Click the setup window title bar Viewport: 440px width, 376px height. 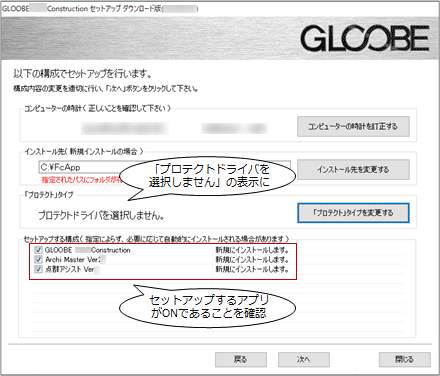[x=220, y=9]
